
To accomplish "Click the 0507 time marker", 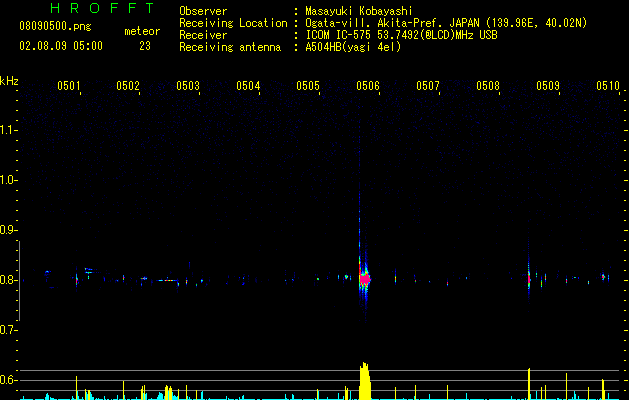I will click(428, 86).
